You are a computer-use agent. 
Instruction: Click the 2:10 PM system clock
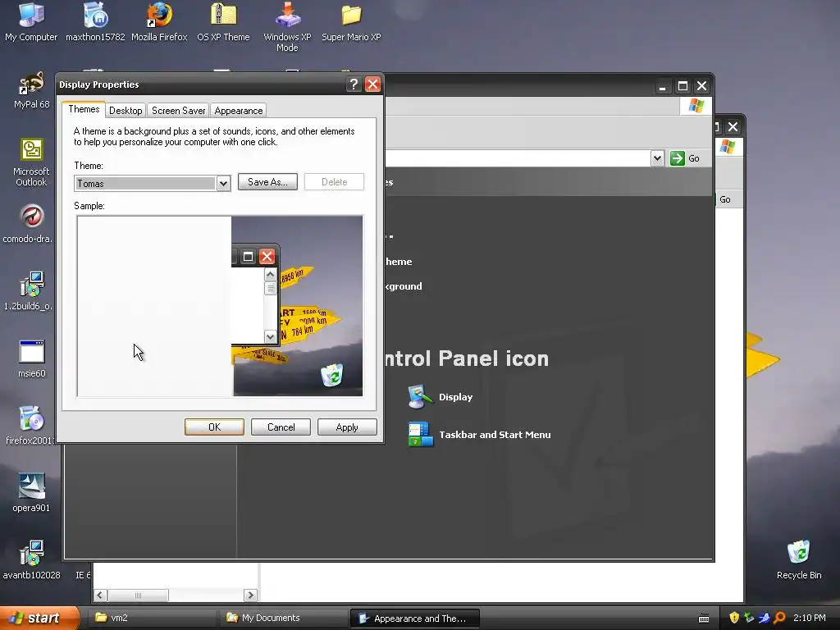click(x=810, y=618)
